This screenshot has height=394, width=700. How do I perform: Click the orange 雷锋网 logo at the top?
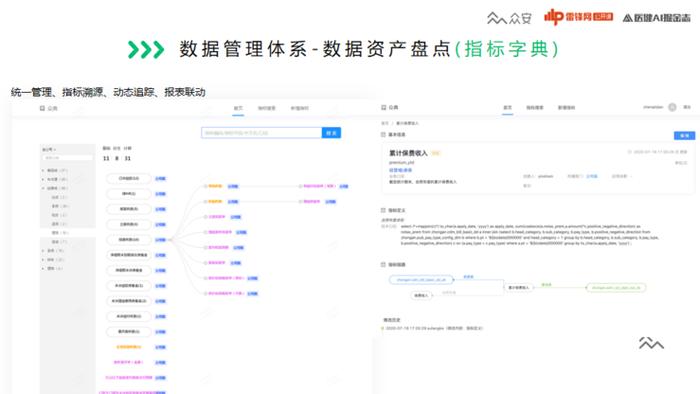coord(578,17)
